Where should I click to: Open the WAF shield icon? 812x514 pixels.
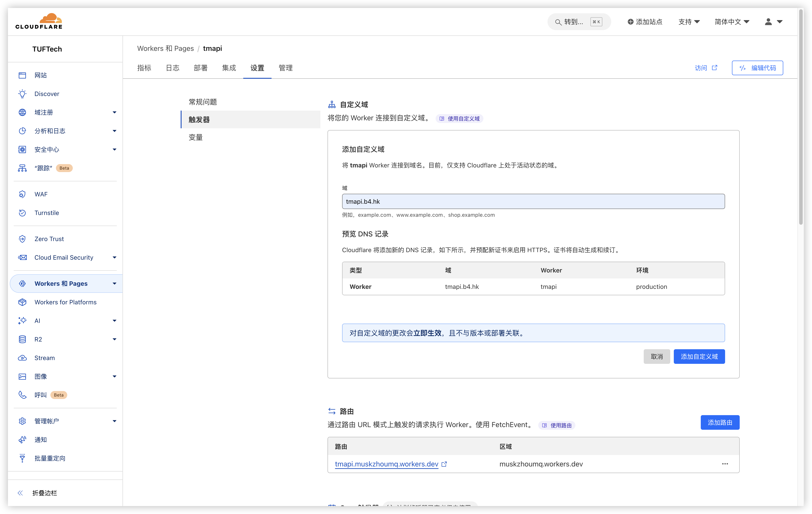[x=22, y=194]
